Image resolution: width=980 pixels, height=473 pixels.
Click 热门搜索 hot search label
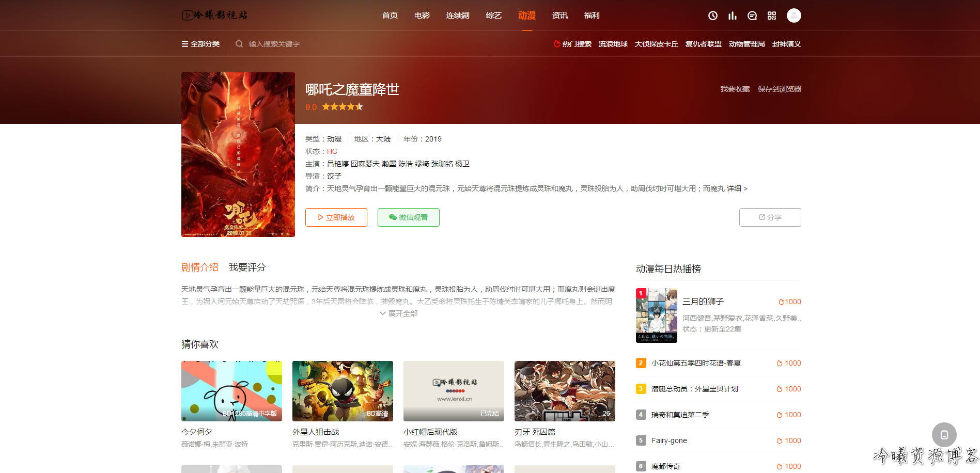click(572, 44)
